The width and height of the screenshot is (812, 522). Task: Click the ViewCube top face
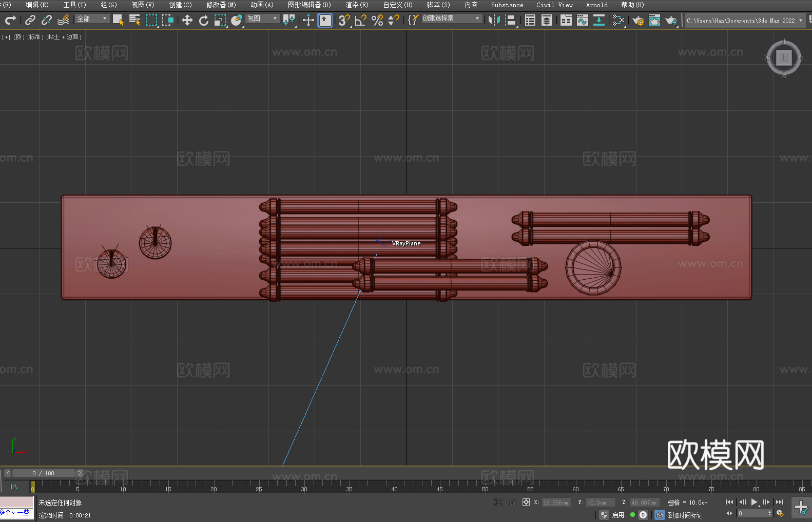pyautogui.click(x=784, y=57)
